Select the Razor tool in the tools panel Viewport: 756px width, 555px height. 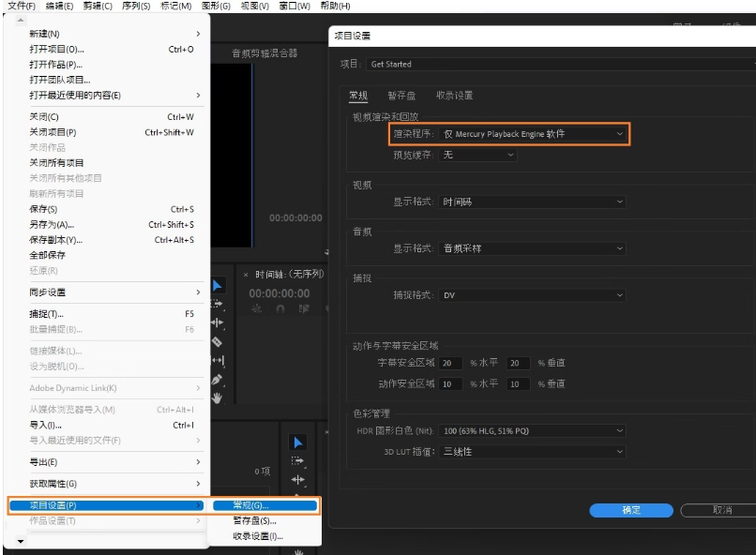pos(218,341)
